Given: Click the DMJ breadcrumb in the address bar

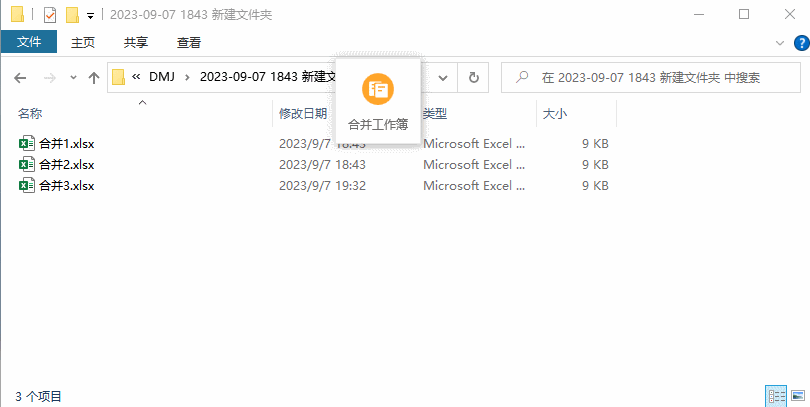Looking at the screenshot, I should [161, 77].
